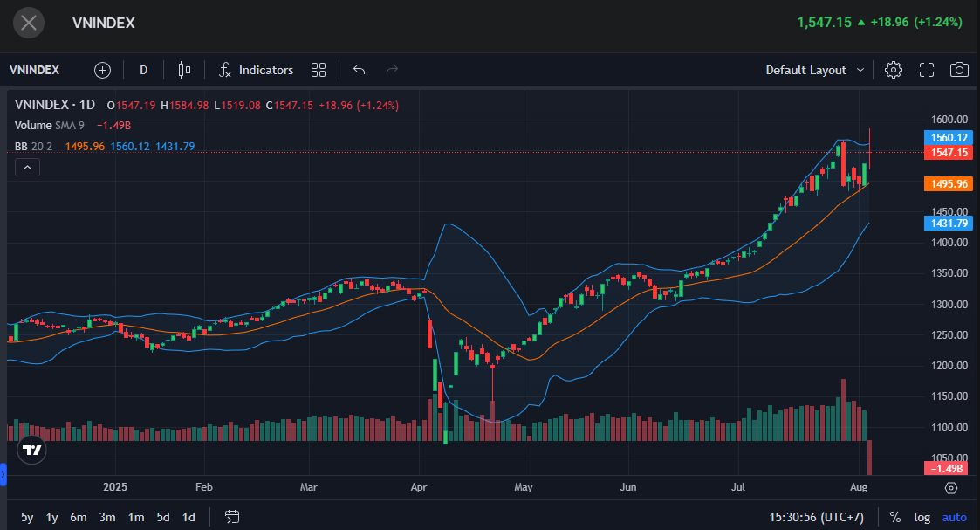The image size is (980, 530).
Task: Collapse the indicator legend panel
Action: click(x=27, y=167)
